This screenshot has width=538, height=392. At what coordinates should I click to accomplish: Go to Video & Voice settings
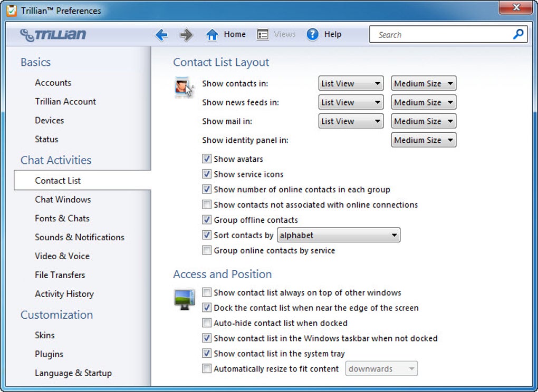coord(62,256)
